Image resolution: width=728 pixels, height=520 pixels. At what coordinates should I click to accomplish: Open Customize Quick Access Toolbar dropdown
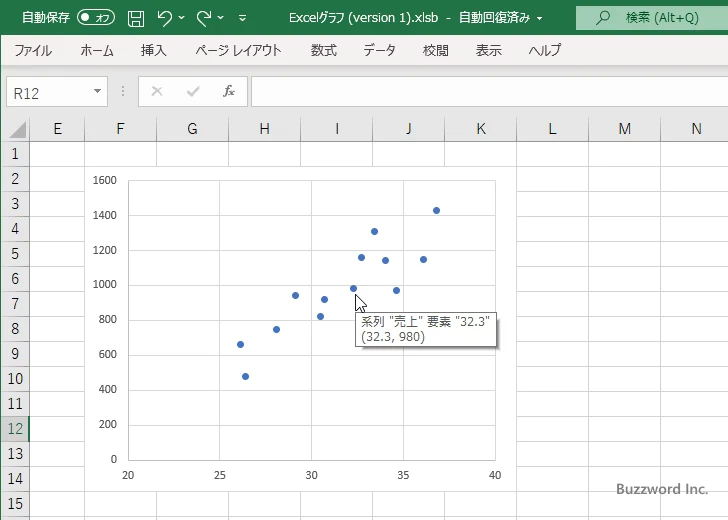coord(242,18)
